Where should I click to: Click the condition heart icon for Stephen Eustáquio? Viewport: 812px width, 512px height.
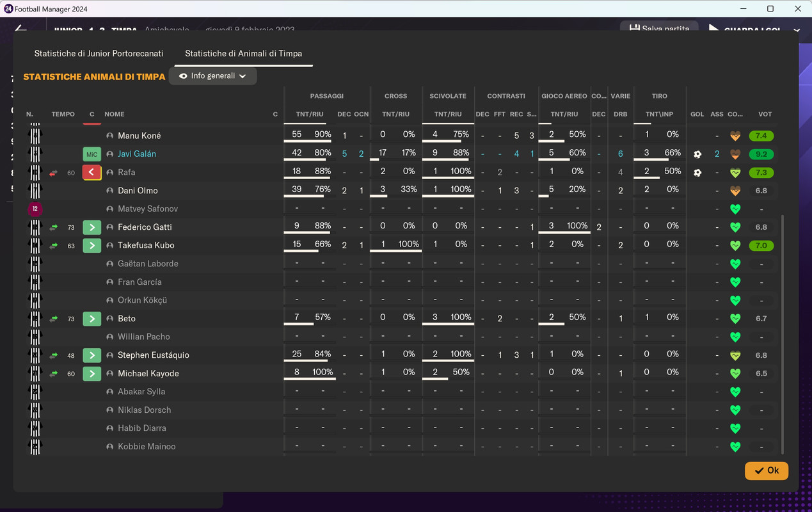coord(735,355)
